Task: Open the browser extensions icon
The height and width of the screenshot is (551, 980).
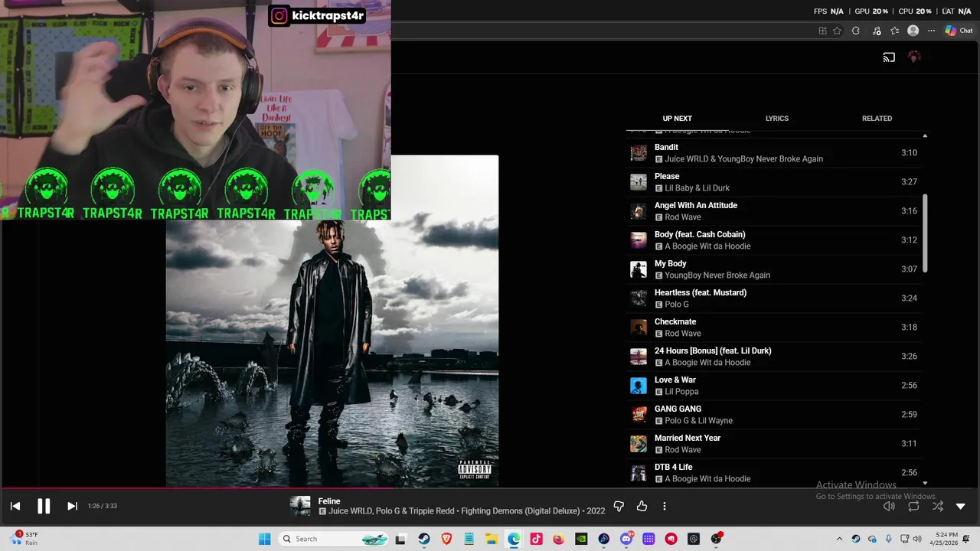Action: pos(856,31)
